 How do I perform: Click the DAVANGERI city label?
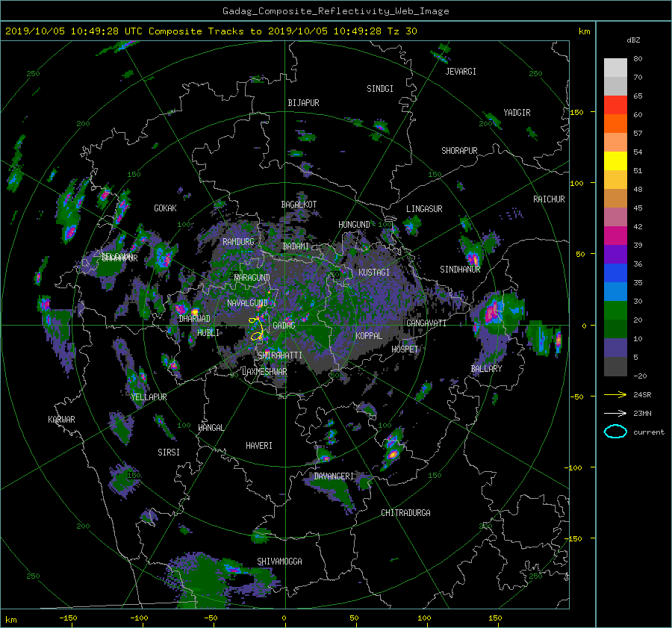click(x=334, y=476)
